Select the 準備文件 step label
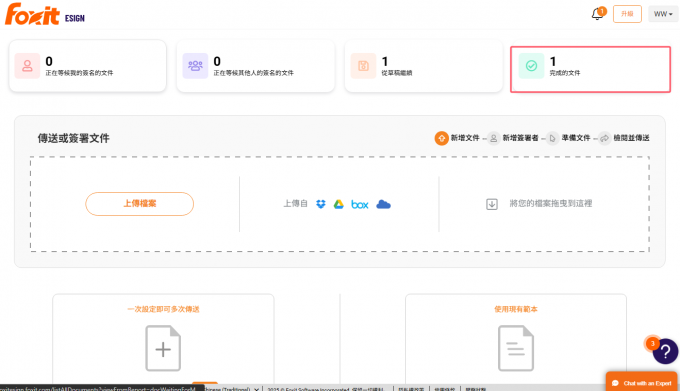 pos(576,138)
